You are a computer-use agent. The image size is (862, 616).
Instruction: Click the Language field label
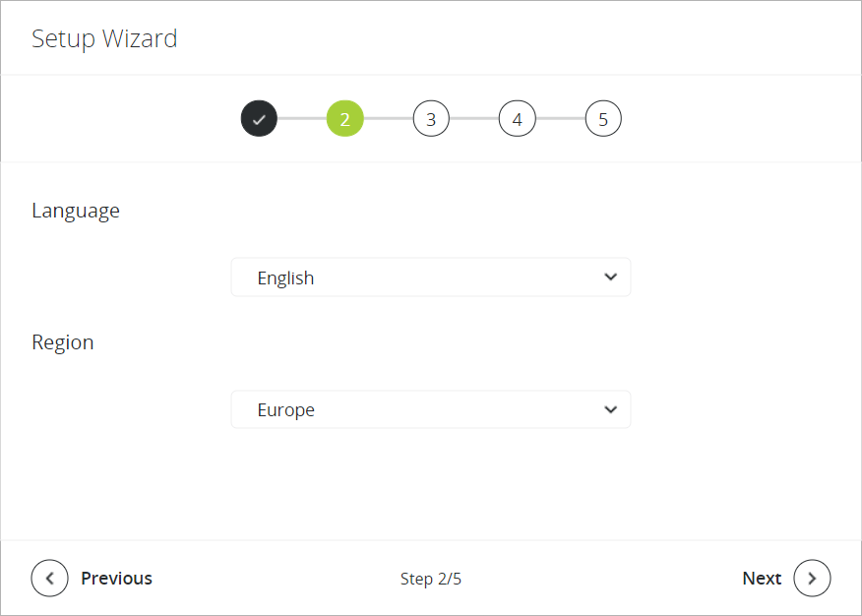point(76,211)
